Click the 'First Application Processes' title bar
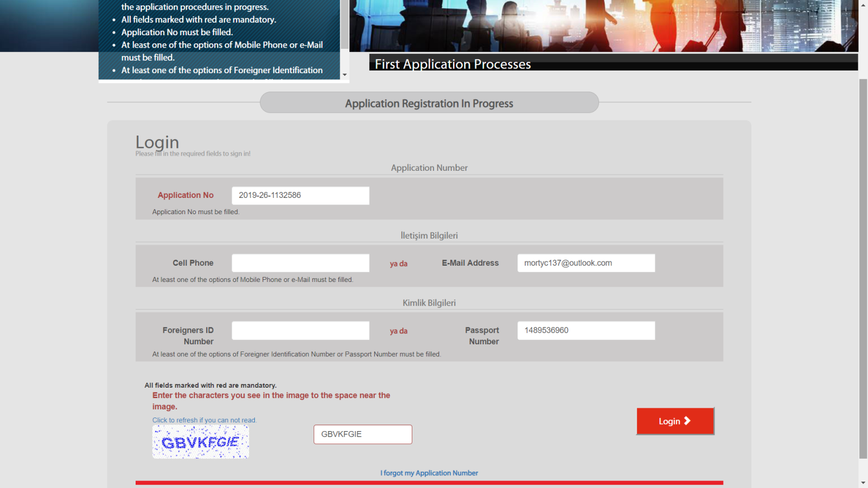Screen dimensions: 868x488 click(x=613, y=63)
